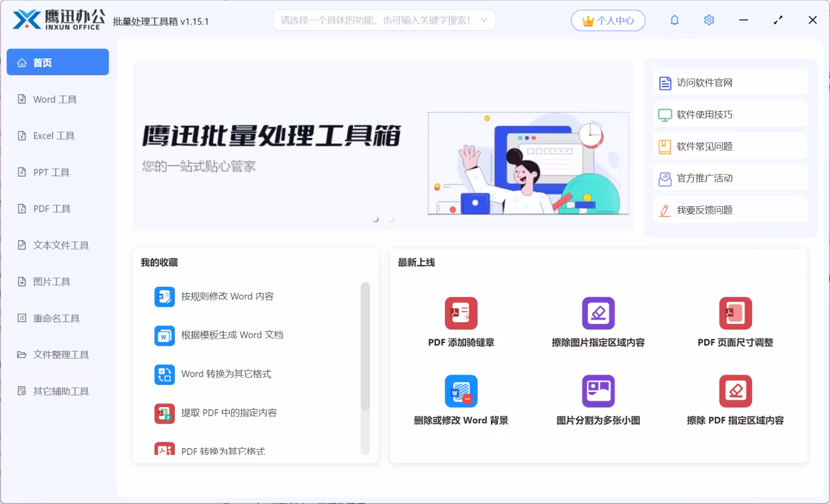
Task: Open the 图片分割为多张小图 icon
Action: tap(598, 391)
